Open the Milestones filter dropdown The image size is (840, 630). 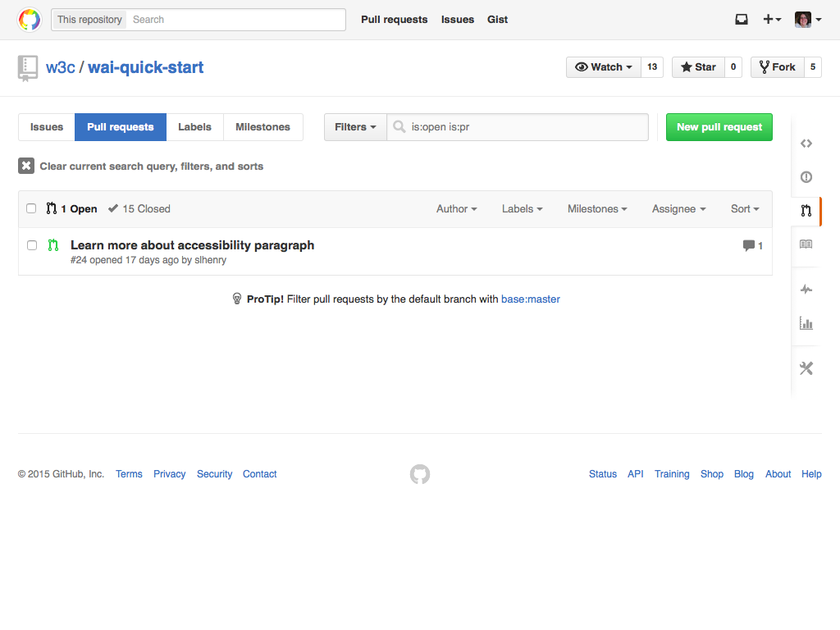[x=597, y=209]
